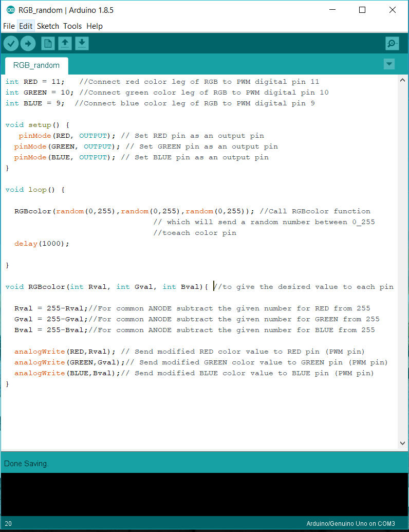Click 'analogWrite(BLUE,Bval);' statement

tap(67, 373)
